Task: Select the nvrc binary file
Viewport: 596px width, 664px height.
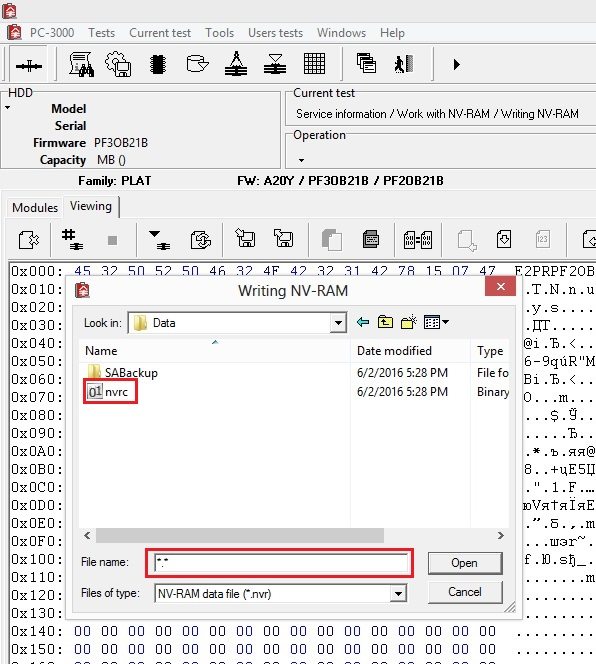Action: [108, 392]
